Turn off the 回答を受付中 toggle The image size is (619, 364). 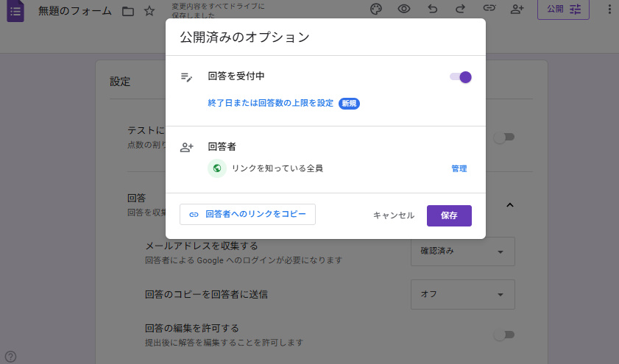coord(461,76)
